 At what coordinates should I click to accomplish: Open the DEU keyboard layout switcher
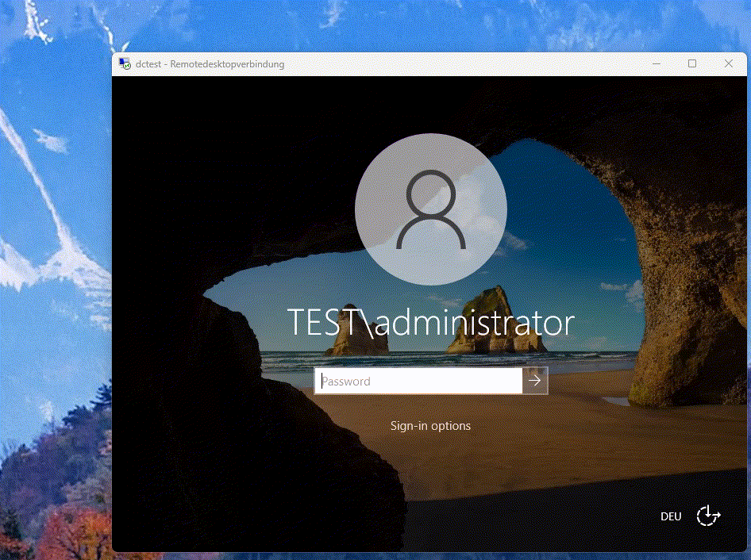(671, 516)
